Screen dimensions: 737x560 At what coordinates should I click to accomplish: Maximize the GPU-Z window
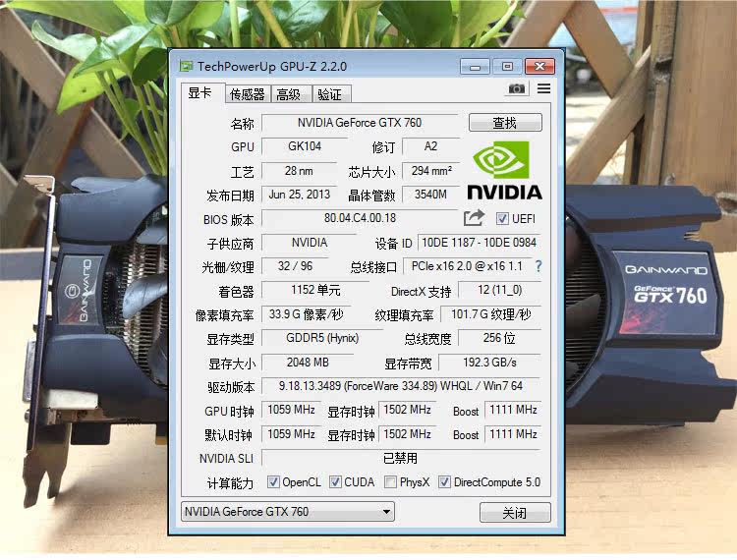(507, 67)
